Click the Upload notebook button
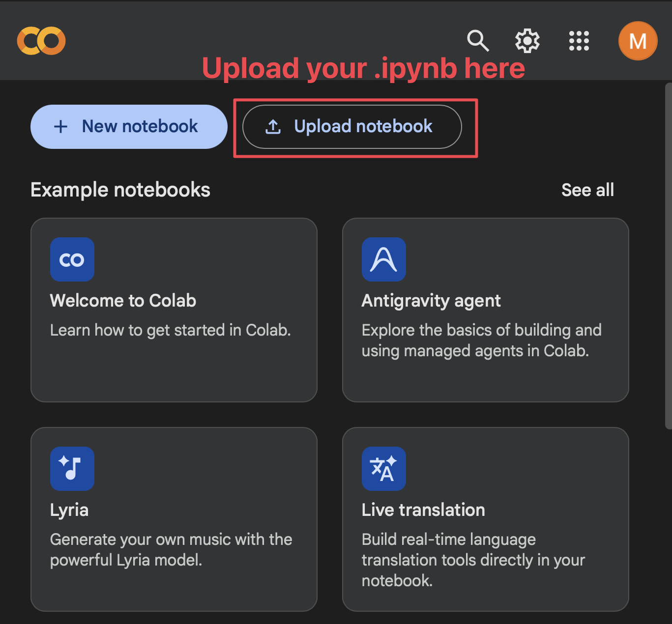This screenshot has width=672, height=624. tap(352, 127)
